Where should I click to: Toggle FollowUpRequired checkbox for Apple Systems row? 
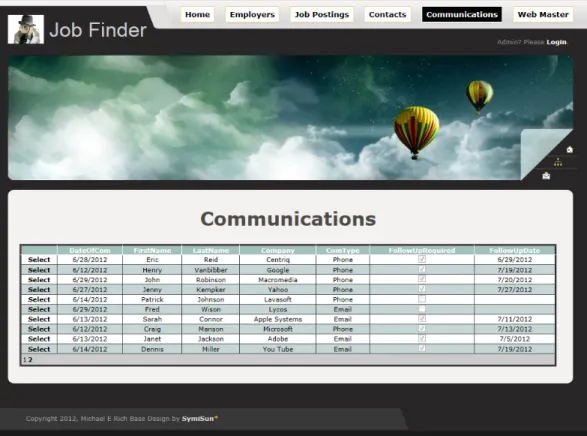tap(422, 318)
